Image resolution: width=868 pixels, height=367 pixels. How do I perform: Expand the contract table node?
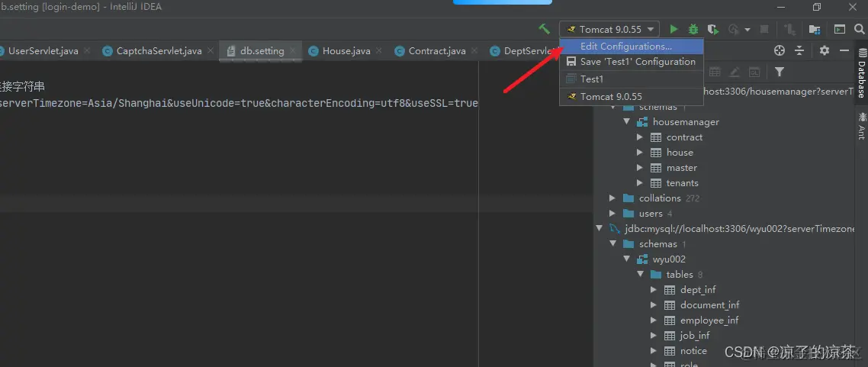pos(640,137)
